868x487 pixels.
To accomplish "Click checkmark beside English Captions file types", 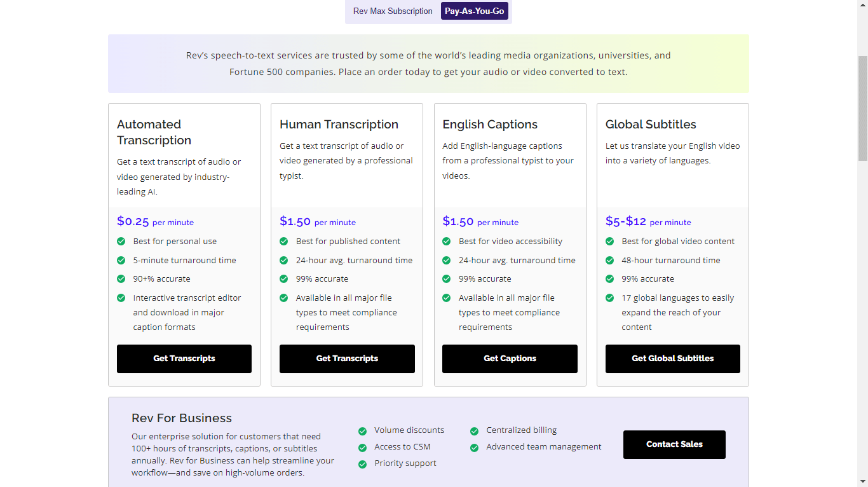I will tap(447, 298).
